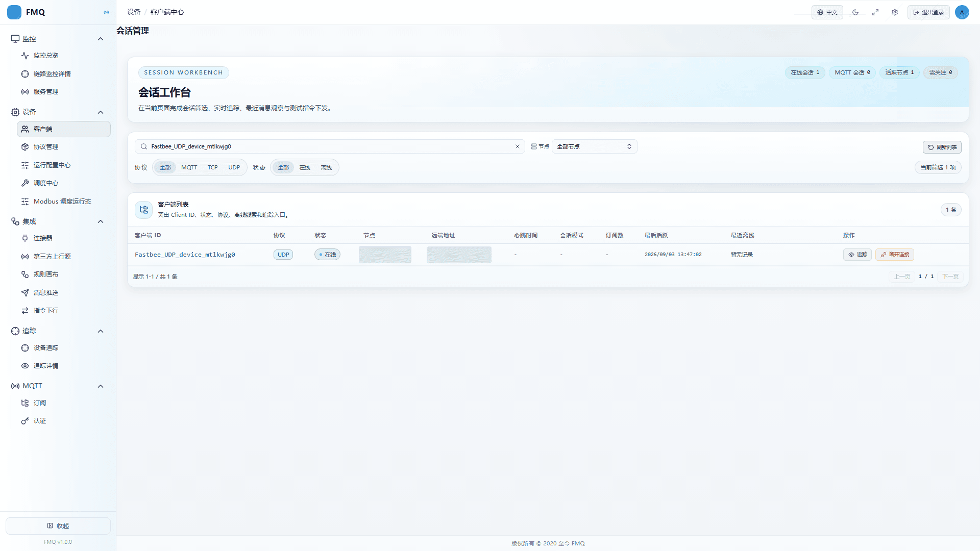Open 消息推送 menu item

64,293
